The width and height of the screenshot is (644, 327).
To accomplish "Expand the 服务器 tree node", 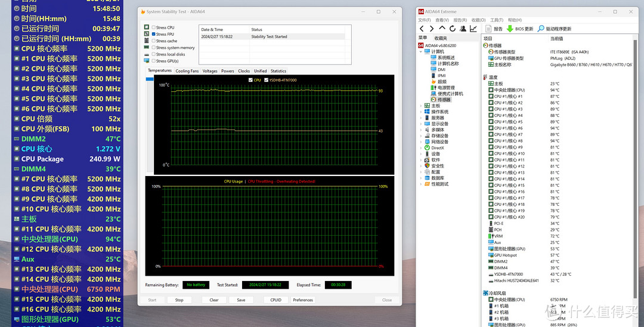I will pos(421,118).
